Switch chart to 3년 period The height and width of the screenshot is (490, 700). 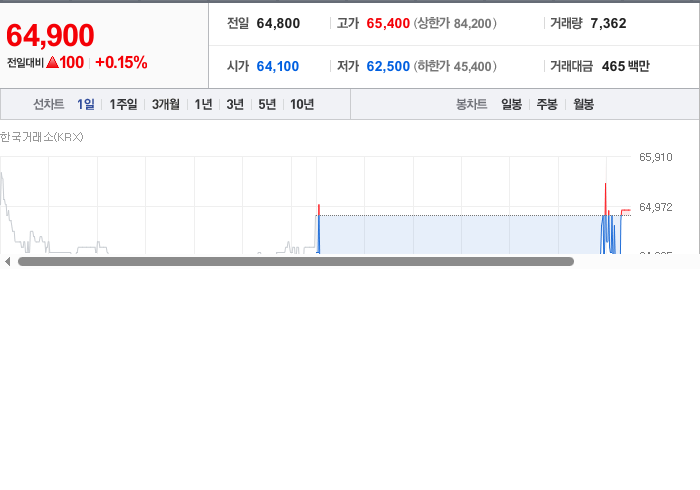click(235, 104)
